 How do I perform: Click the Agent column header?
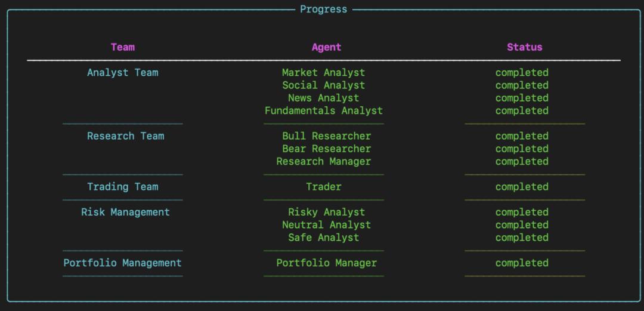tap(326, 47)
